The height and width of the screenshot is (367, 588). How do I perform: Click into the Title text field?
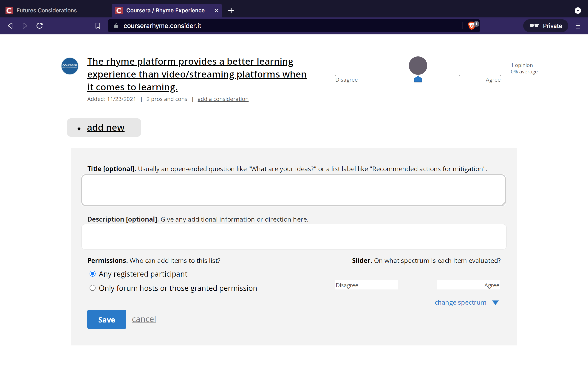[x=293, y=190]
